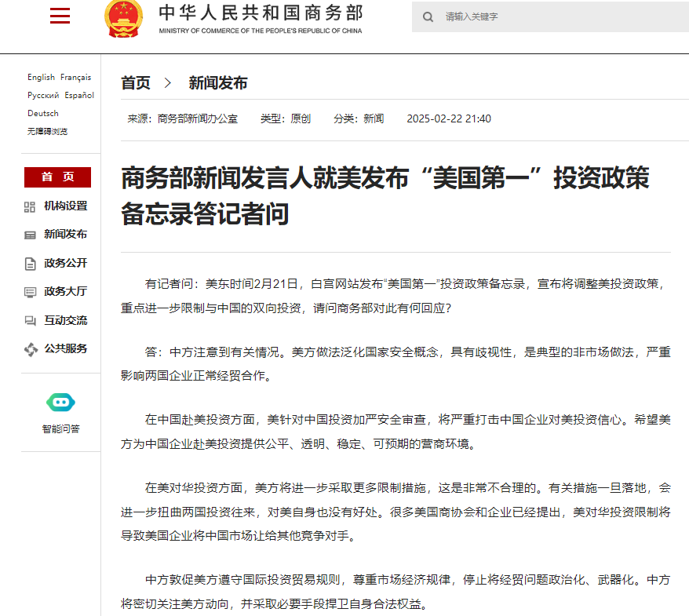Open the 智能问答 chatbot icon
The width and height of the screenshot is (689, 616).
(x=60, y=403)
